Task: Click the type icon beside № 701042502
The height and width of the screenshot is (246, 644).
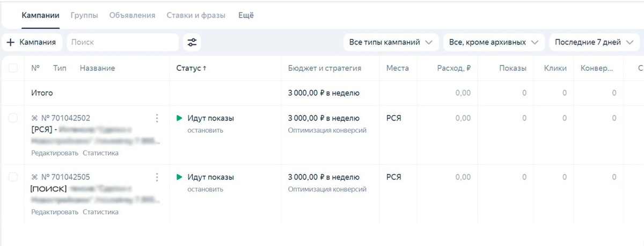Action: pyautogui.click(x=35, y=118)
